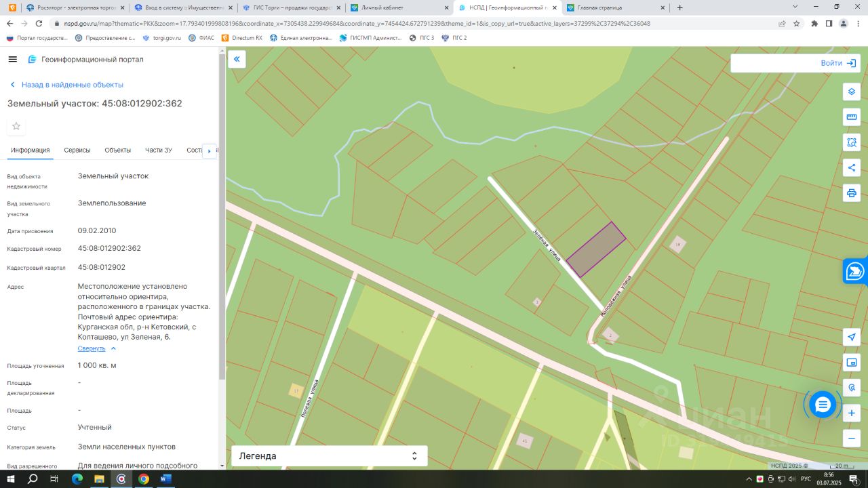Click the info panel vertical scrollbar
The width and height of the screenshot is (868, 488).
(222, 217)
